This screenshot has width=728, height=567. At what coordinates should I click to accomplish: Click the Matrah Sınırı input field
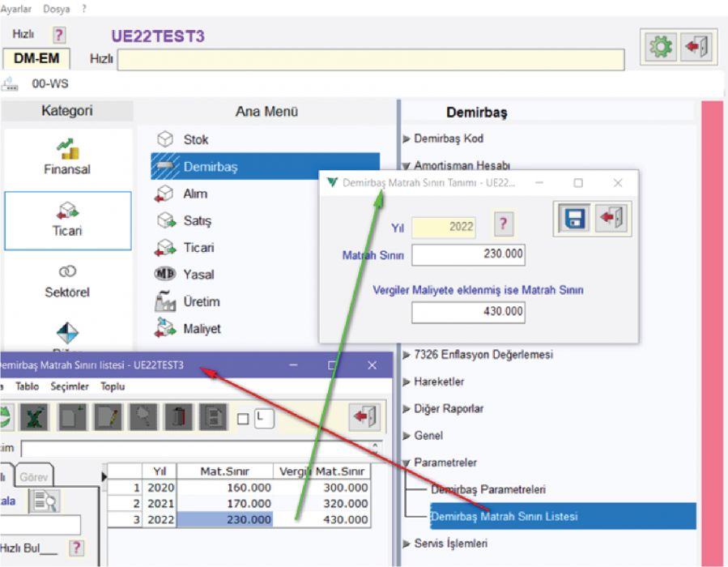(468, 255)
